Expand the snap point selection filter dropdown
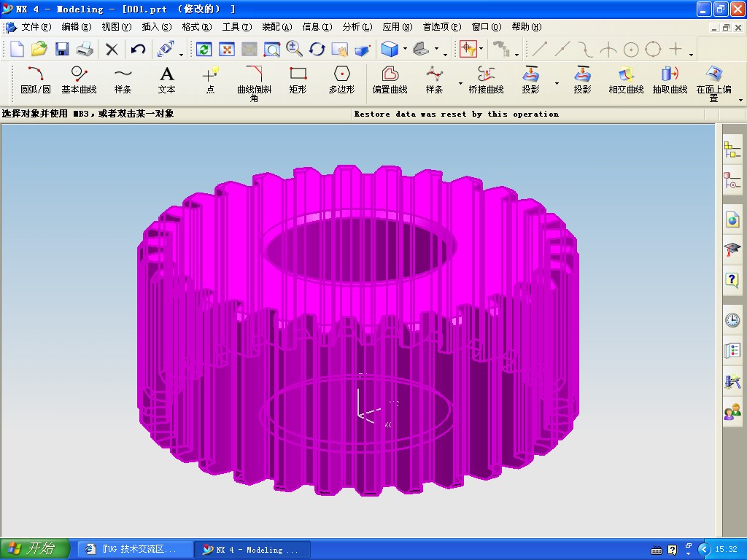 point(481,49)
